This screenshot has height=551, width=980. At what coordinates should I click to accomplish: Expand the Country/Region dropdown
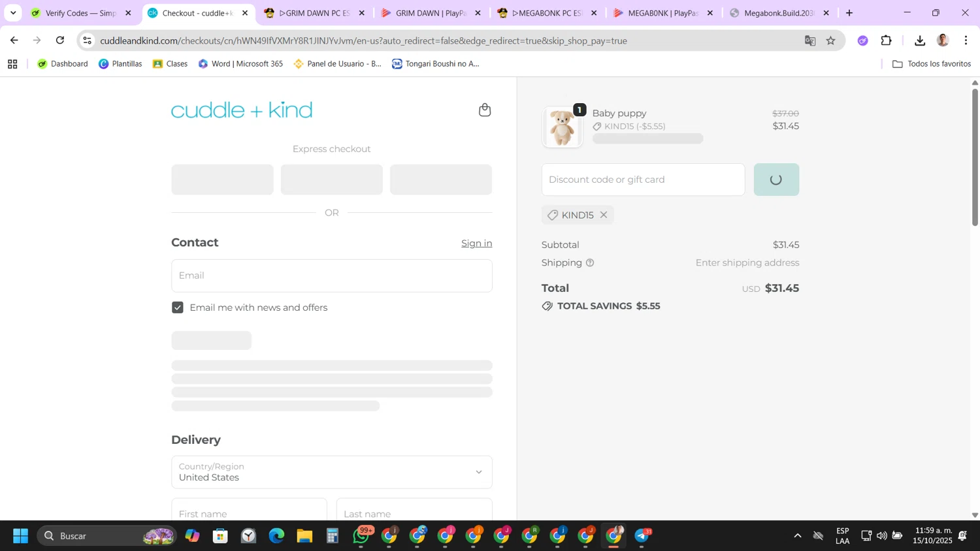tap(332, 472)
